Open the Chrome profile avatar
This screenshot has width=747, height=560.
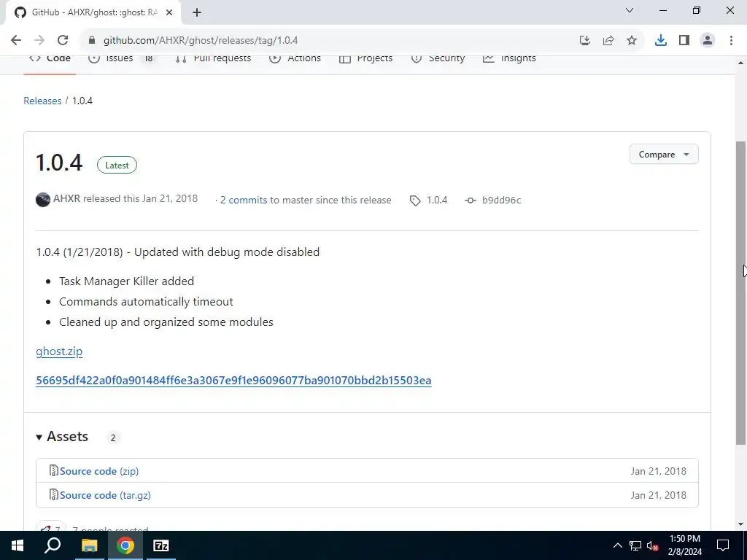708,41
